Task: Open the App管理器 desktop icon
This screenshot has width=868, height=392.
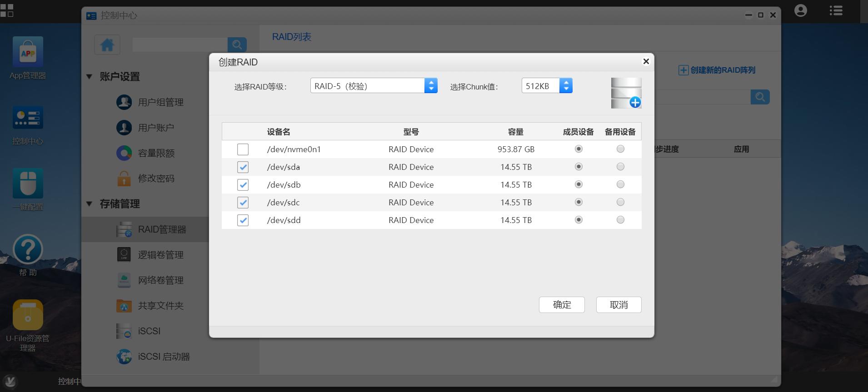Action: [x=28, y=52]
